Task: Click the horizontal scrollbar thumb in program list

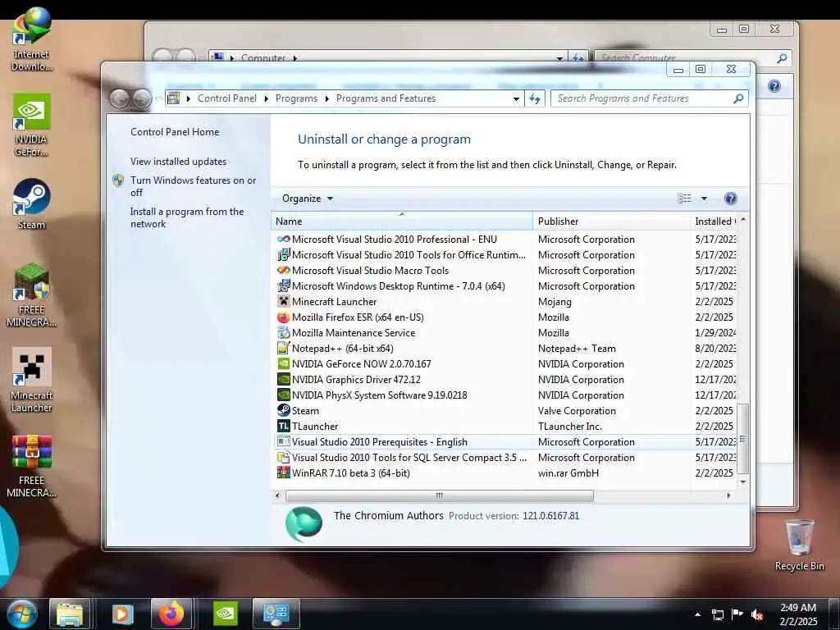Action: pyautogui.click(x=440, y=496)
